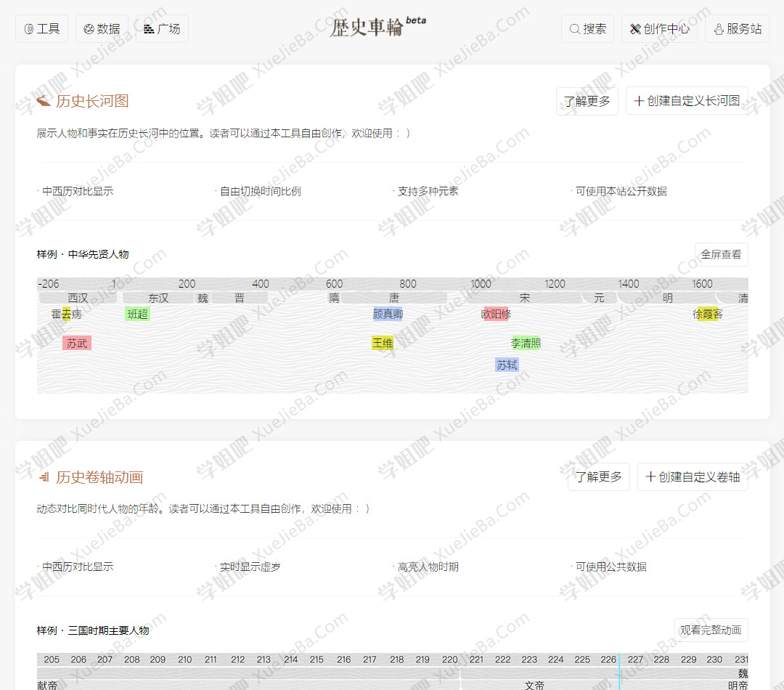
Task: Click the 文帝 reign band
Action: click(534, 685)
